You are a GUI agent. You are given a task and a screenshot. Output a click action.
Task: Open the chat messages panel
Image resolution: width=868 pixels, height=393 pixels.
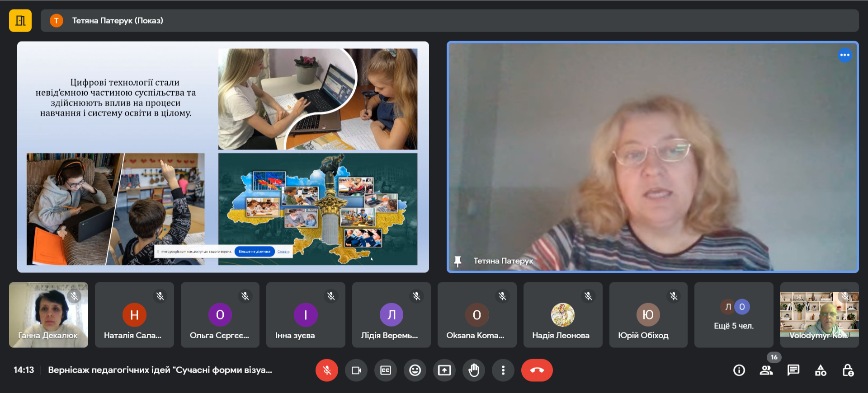tap(793, 370)
